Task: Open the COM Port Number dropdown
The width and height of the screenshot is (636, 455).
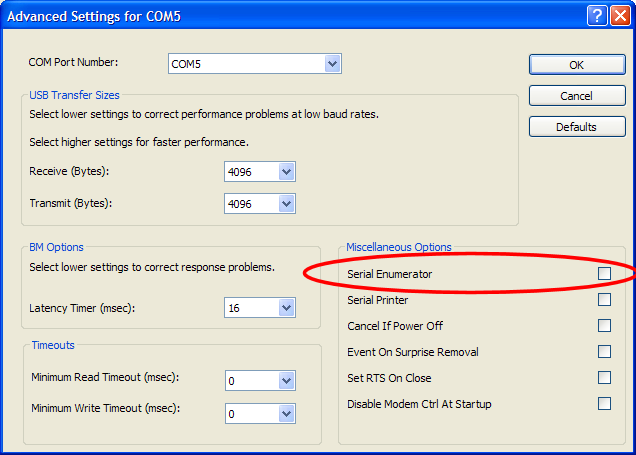Action: [x=332, y=64]
